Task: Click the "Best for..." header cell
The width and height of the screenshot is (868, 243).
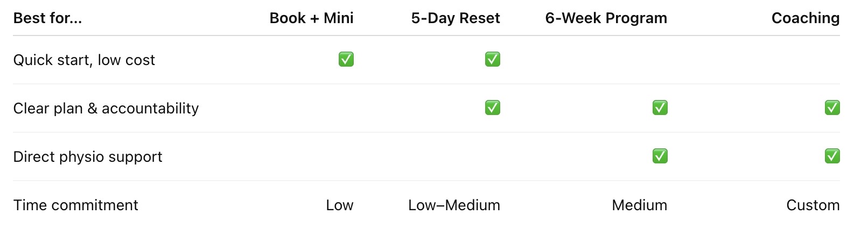Action: point(47,18)
